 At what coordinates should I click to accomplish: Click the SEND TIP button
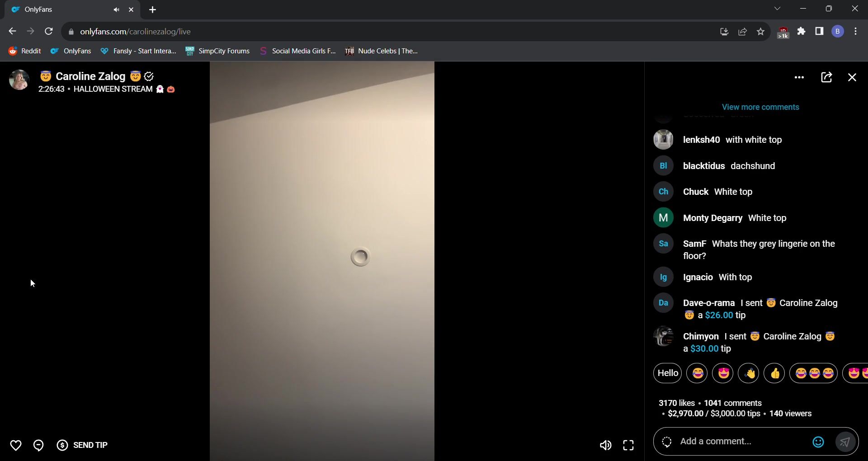pos(82,445)
